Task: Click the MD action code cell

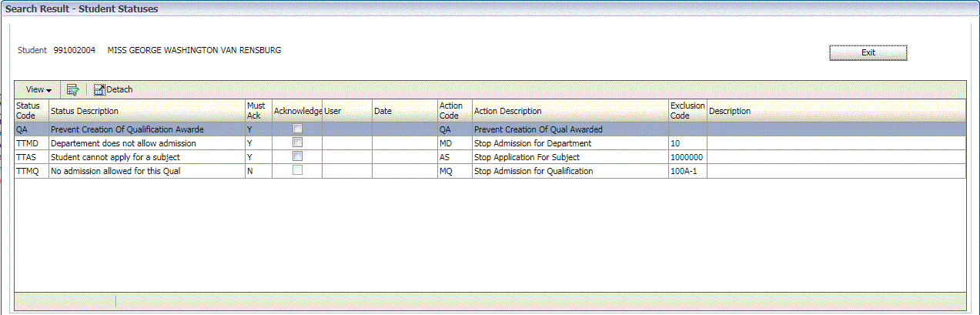Action: [x=455, y=143]
